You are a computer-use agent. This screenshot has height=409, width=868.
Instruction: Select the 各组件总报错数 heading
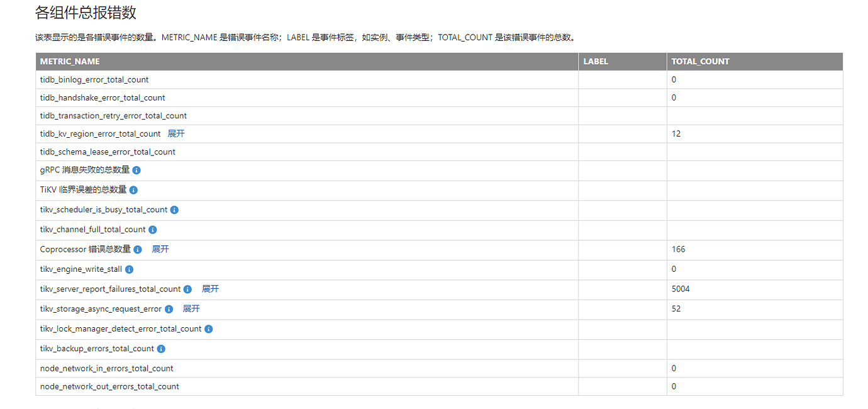click(x=86, y=13)
